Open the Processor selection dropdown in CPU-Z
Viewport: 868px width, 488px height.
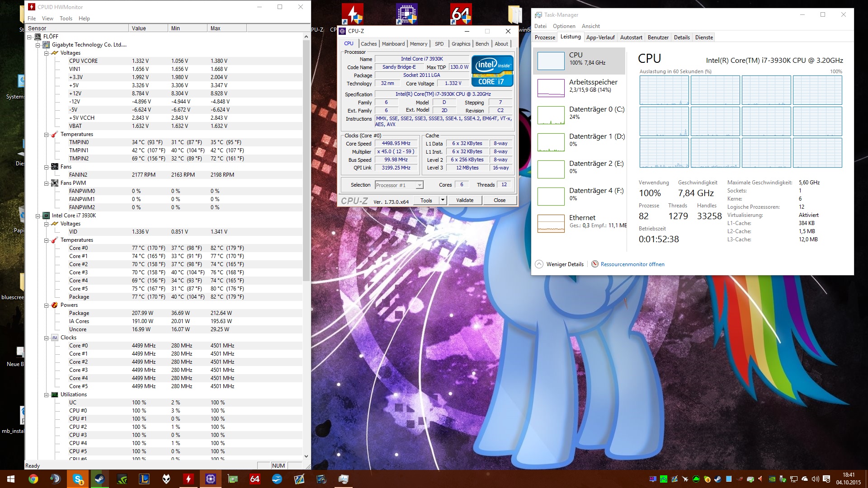[420, 185]
